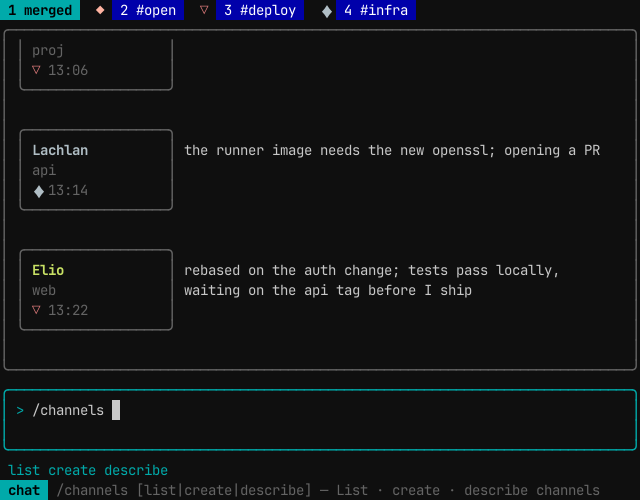Select the Elio sender name
Screen dimensions: 640x500
pos(48,270)
